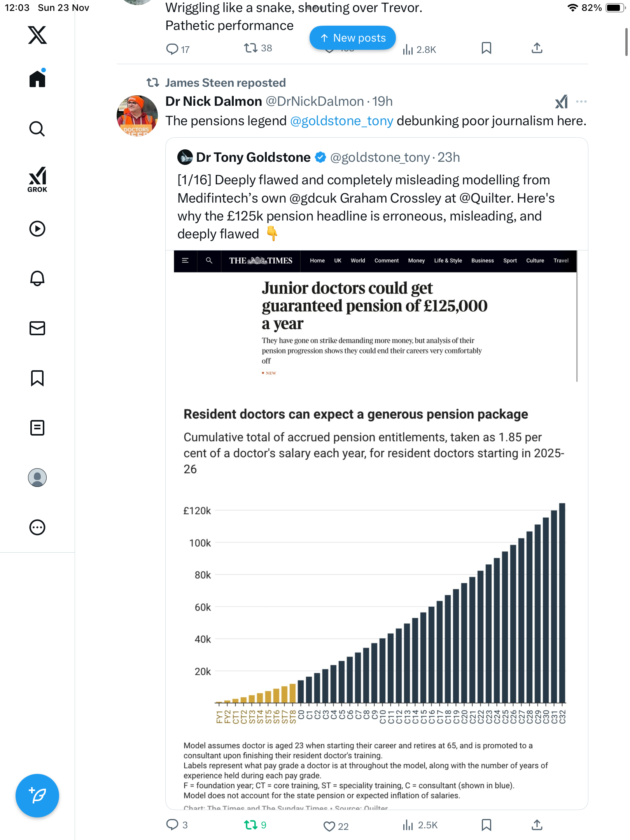Open the Grok sidebar icon
This screenshot has width=630, height=840.
pos(37,179)
